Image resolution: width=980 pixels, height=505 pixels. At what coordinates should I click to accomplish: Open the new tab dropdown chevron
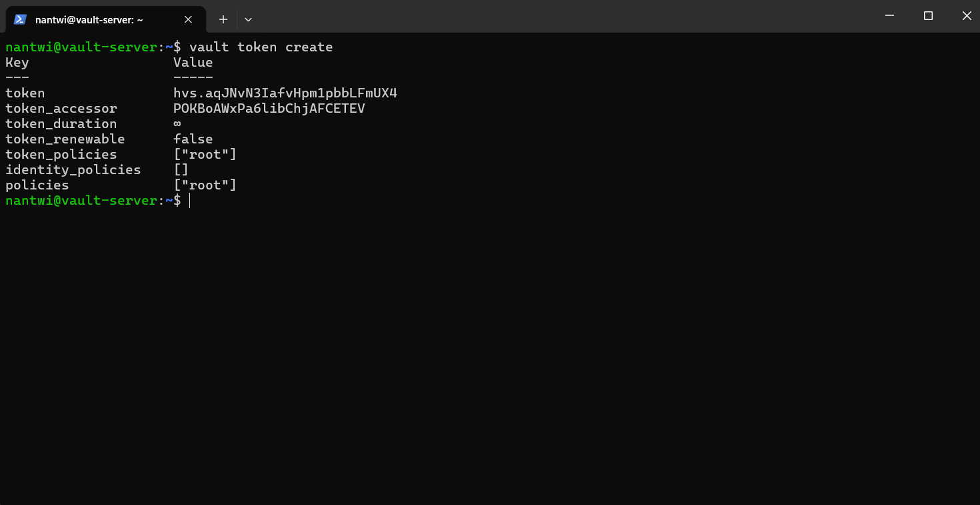point(247,19)
